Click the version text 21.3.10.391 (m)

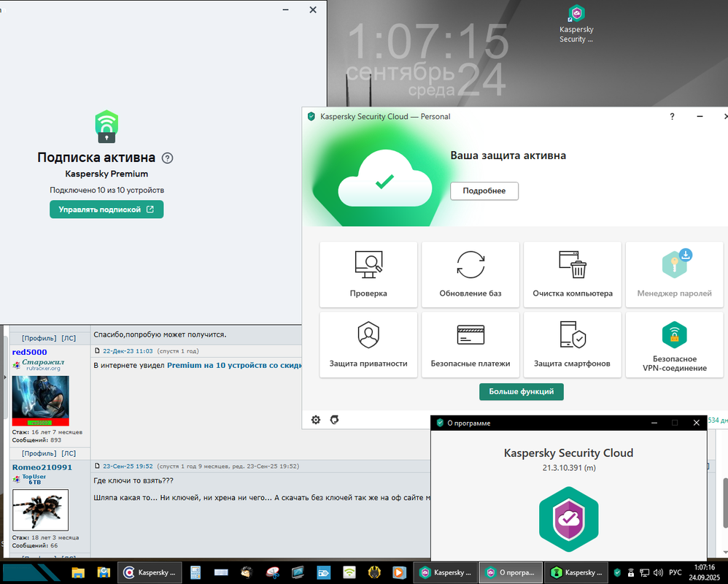point(568,468)
